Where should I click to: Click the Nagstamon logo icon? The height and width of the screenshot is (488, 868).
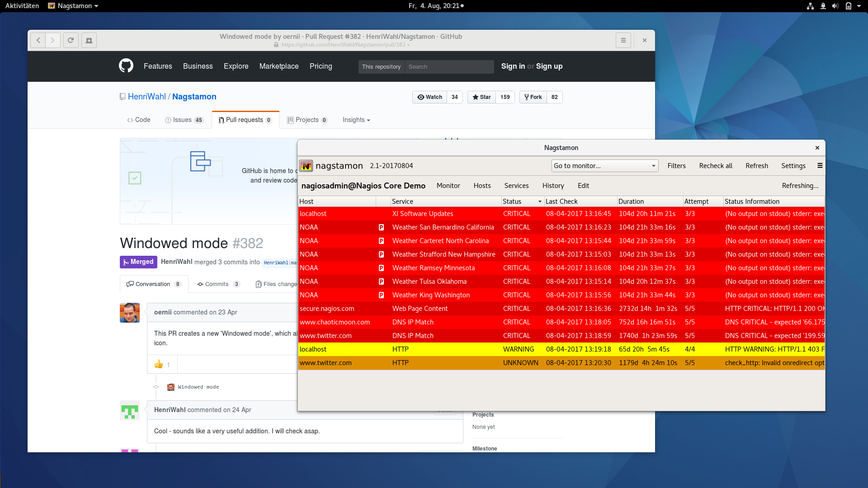pyautogui.click(x=306, y=166)
